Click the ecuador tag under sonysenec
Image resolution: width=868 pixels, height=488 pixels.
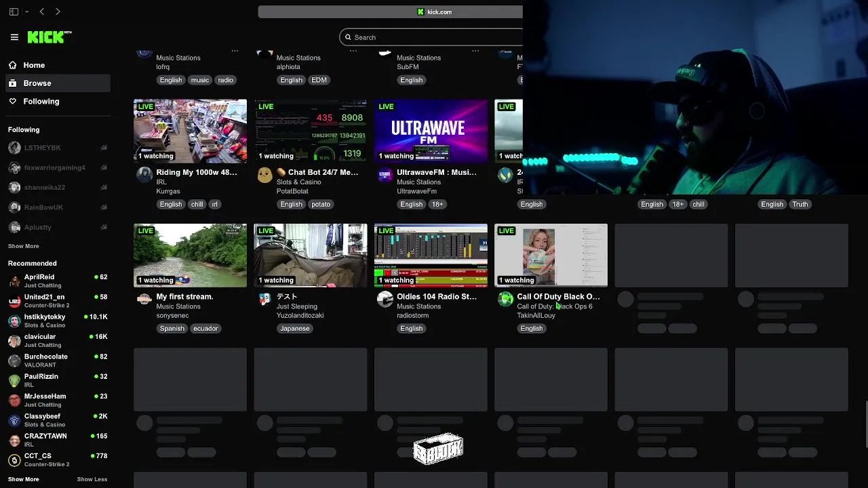tap(205, 329)
